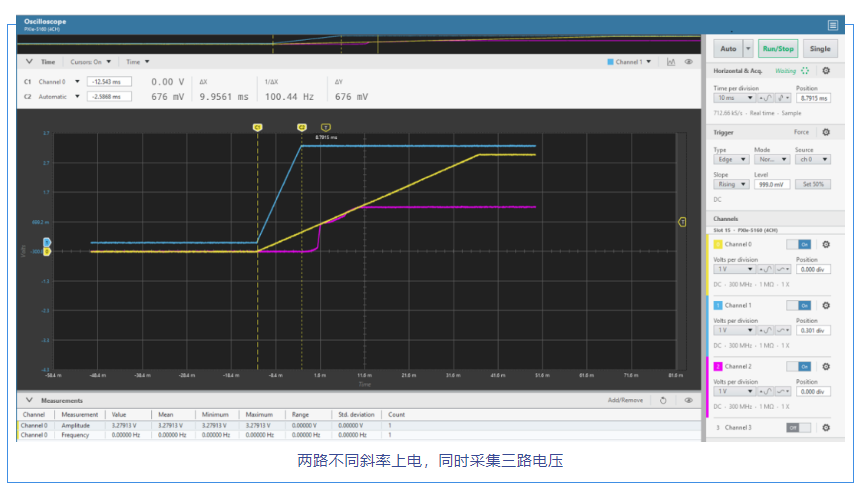Select the C1 cursor marker
Viewport: 867px width, 496px height.
(257, 127)
